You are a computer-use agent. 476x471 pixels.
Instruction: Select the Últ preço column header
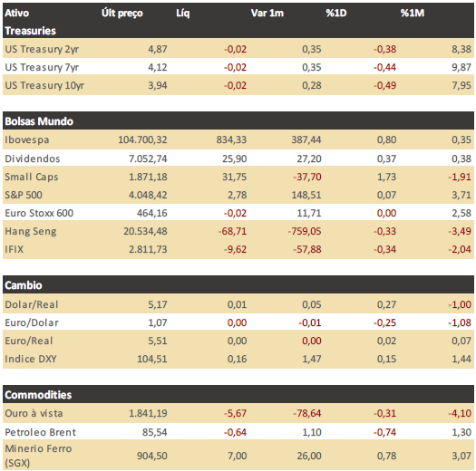[122, 13]
